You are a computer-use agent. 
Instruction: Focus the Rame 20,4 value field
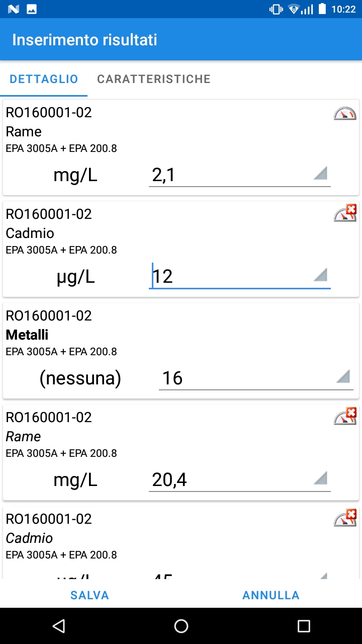[x=240, y=480]
